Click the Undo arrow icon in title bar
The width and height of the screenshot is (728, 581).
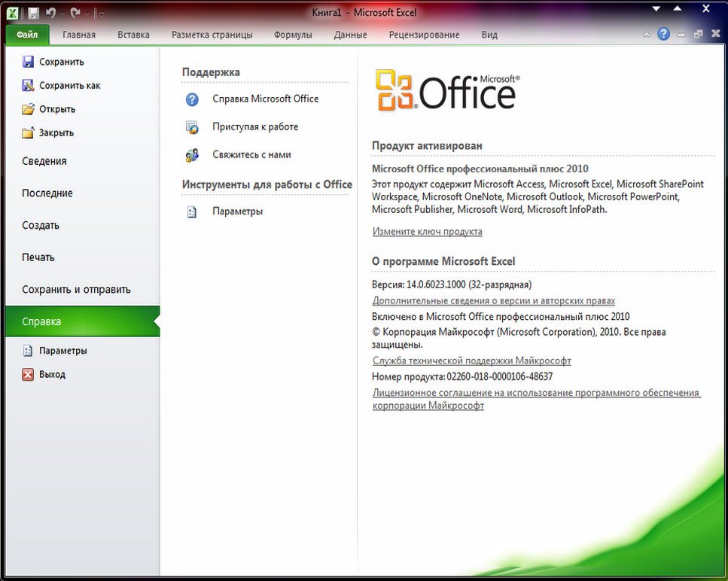51,13
